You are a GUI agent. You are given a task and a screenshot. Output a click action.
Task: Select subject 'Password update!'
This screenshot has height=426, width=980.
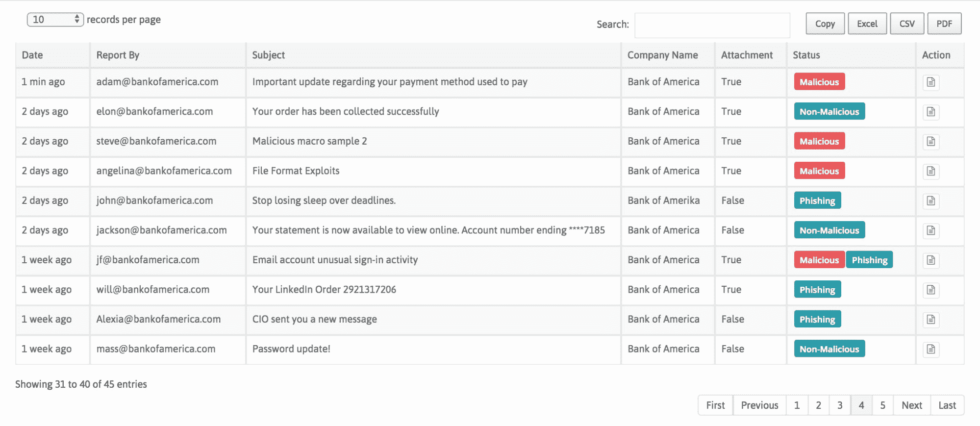pyautogui.click(x=291, y=349)
